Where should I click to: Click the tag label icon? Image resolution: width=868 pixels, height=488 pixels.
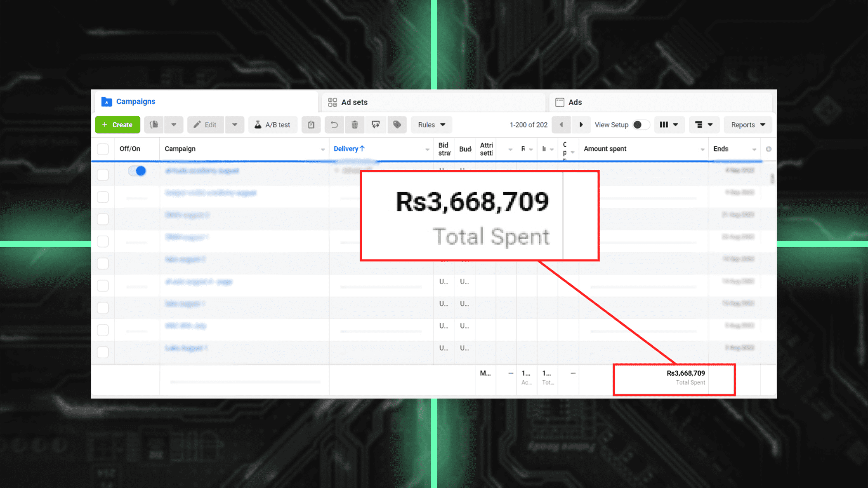coord(397,125)
